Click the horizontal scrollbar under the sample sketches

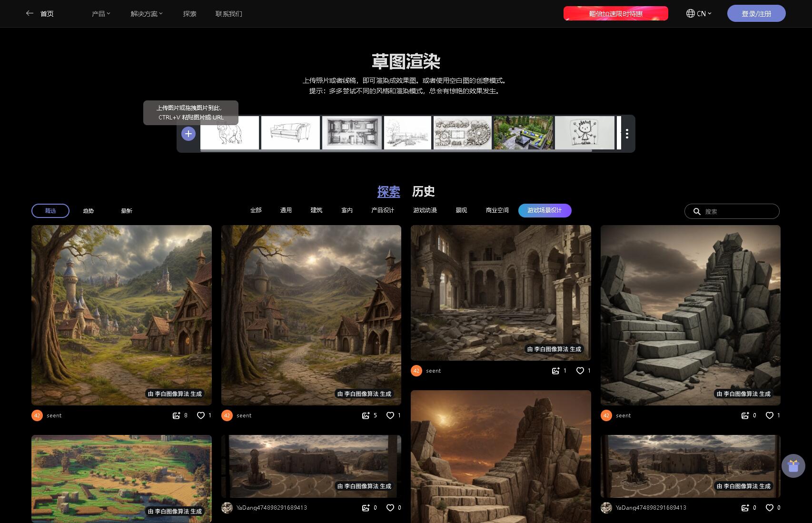396,150
